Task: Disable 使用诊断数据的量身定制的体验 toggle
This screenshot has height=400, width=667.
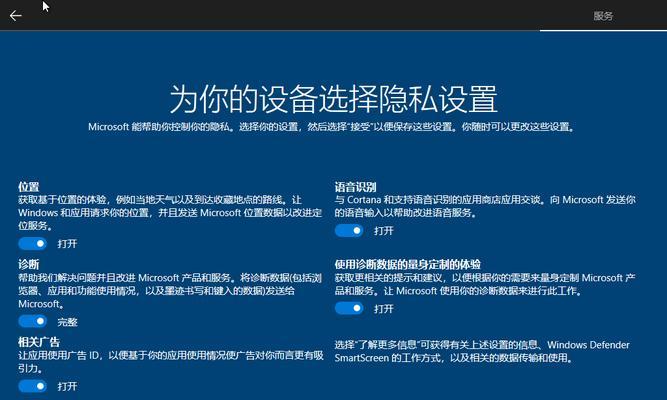Action: (x=349, y=308)
